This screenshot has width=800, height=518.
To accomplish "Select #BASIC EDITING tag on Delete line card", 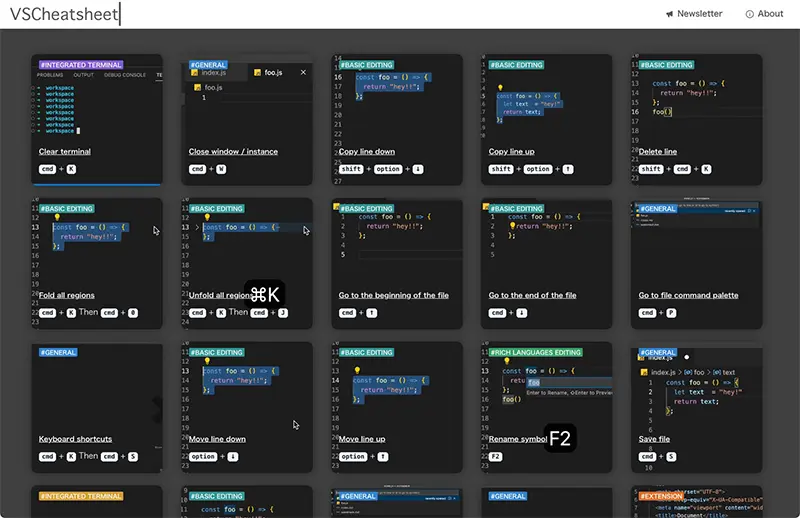I will click(666, 65).
